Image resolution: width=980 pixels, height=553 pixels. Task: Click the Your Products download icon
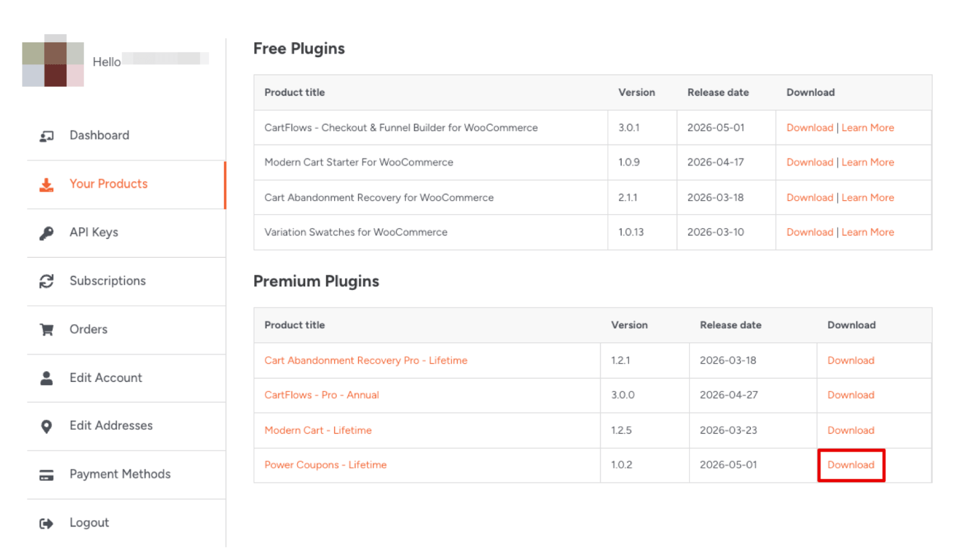[x=46, y=185]
